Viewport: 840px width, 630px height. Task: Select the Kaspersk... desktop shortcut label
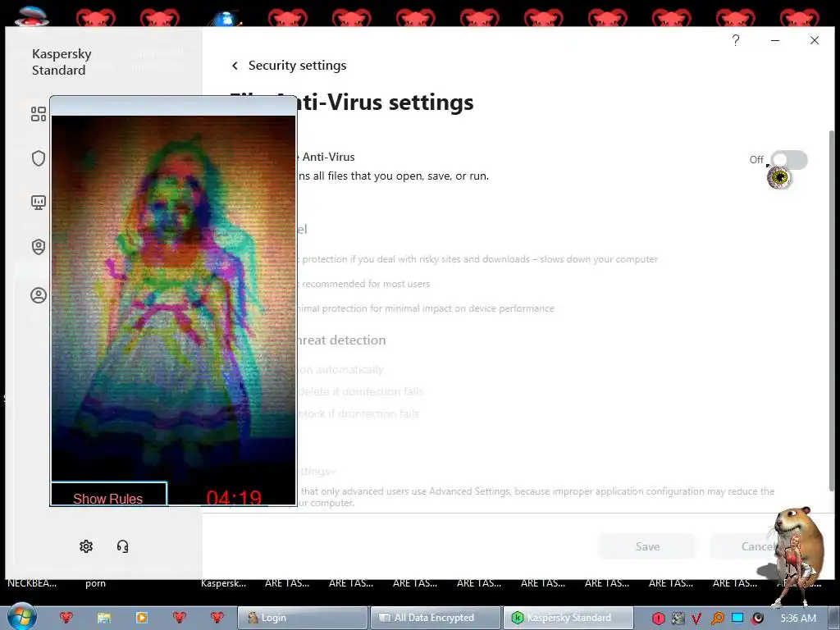(223, 583)
